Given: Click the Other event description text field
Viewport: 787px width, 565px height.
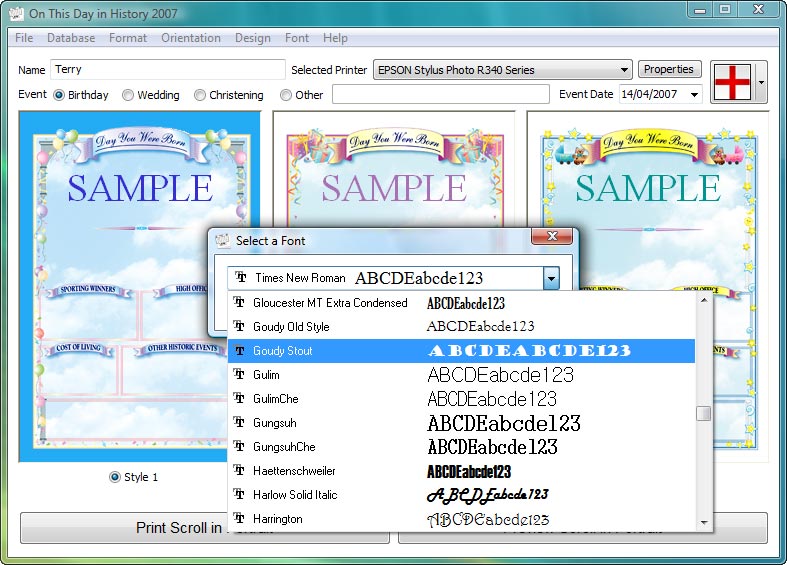Looking at the screenshot, I should click(x=441, y=94).
